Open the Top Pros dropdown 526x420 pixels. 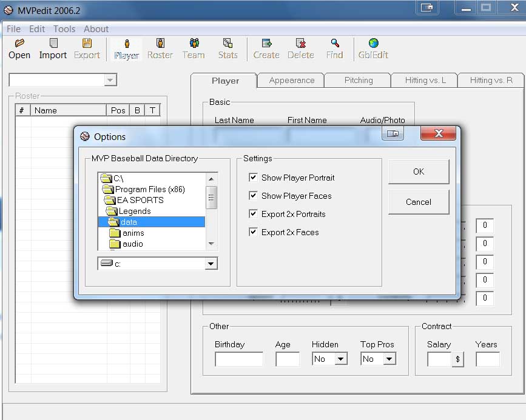pyautogui.click(x=389, y=359)
